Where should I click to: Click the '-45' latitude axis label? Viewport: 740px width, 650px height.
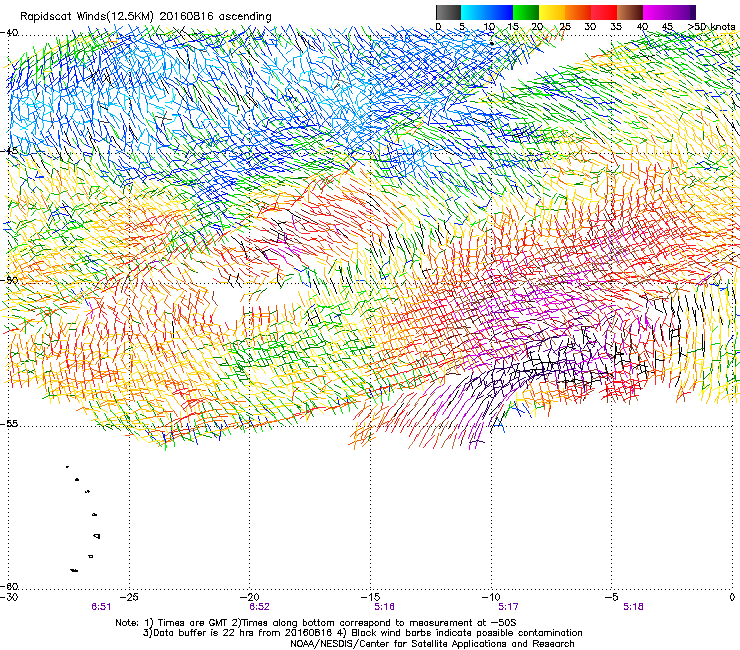pyautogui.click(x=9, y=151)
